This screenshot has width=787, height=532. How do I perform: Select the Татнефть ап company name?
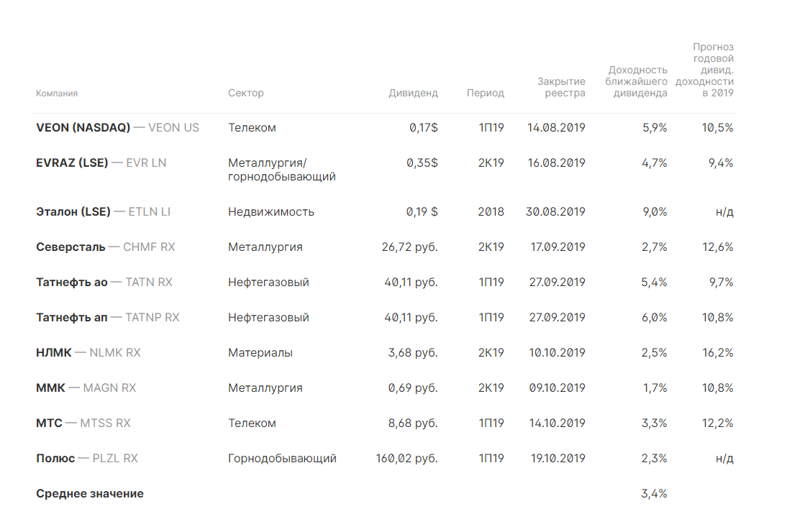[72, 317]
